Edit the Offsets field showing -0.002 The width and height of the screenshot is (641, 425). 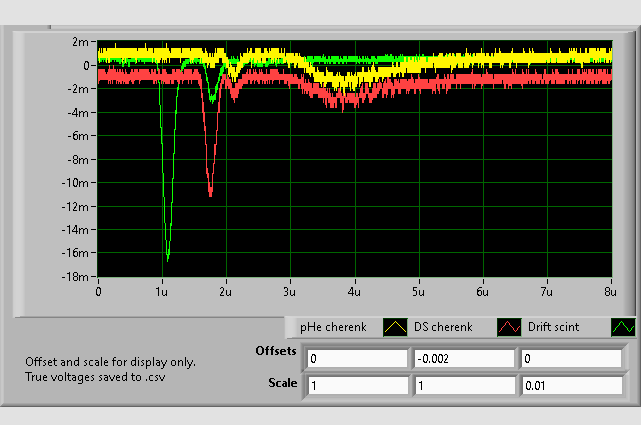(x=462, y=359)
